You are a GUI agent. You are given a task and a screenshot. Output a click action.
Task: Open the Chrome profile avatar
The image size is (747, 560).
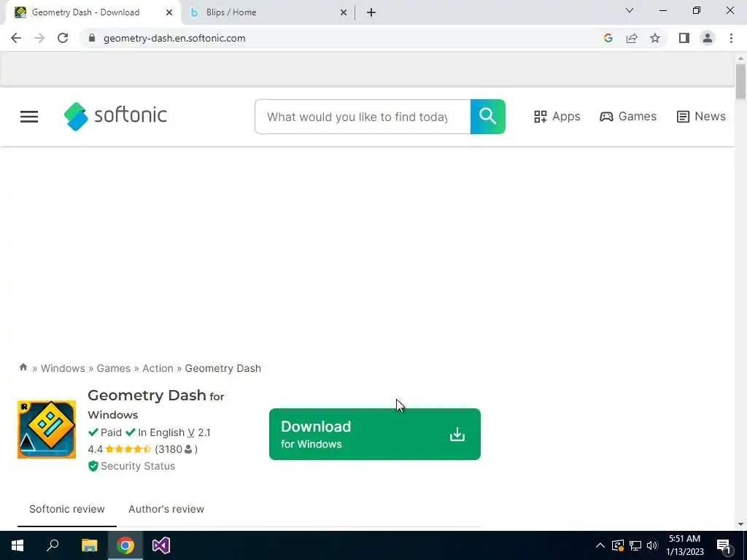(708, 38)
